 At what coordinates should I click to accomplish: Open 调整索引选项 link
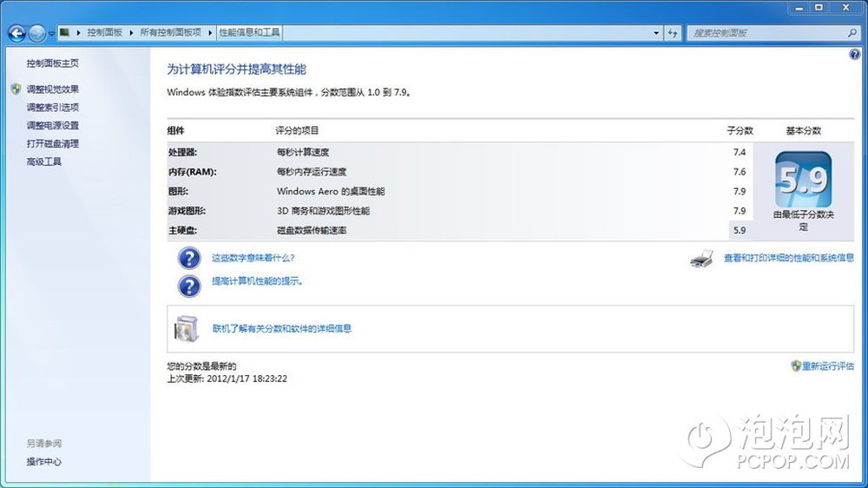(53, 108)
